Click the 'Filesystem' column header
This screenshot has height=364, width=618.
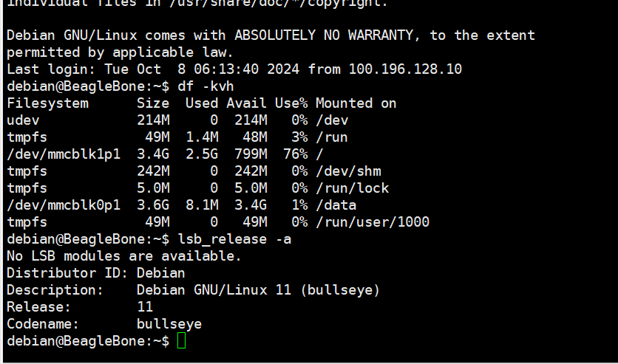click(x=48, y=103)
